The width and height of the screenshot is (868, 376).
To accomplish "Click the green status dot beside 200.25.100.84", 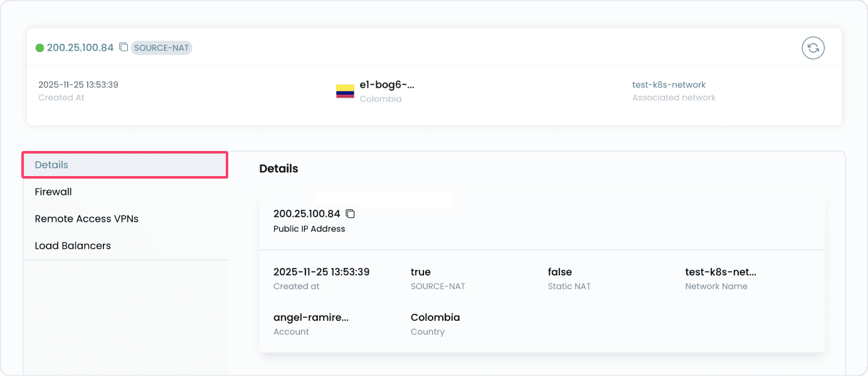I will [x=41, y=47].
